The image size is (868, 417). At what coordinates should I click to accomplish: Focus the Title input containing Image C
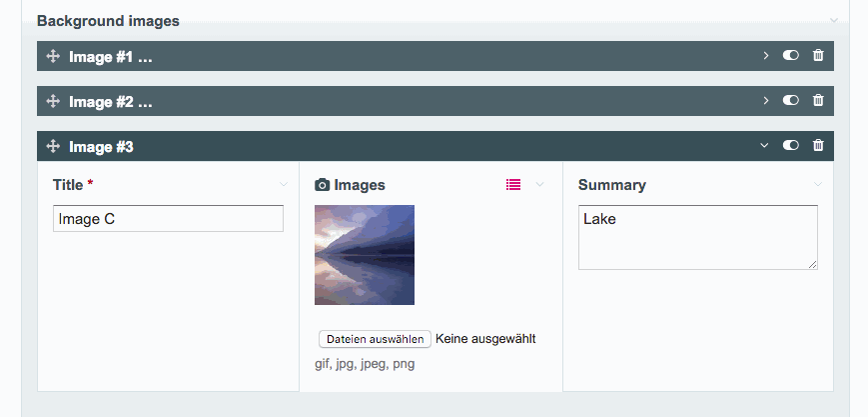point(168,218)
